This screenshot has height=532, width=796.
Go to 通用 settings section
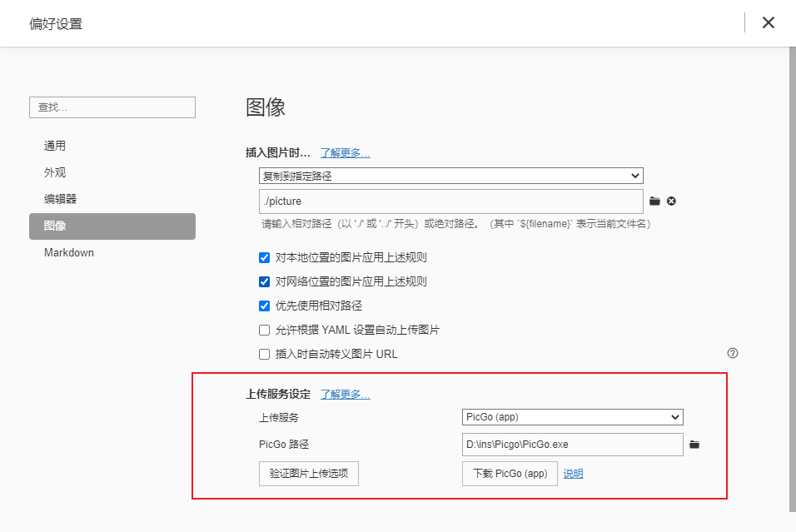pyautogui.click(x=112, y=147)
